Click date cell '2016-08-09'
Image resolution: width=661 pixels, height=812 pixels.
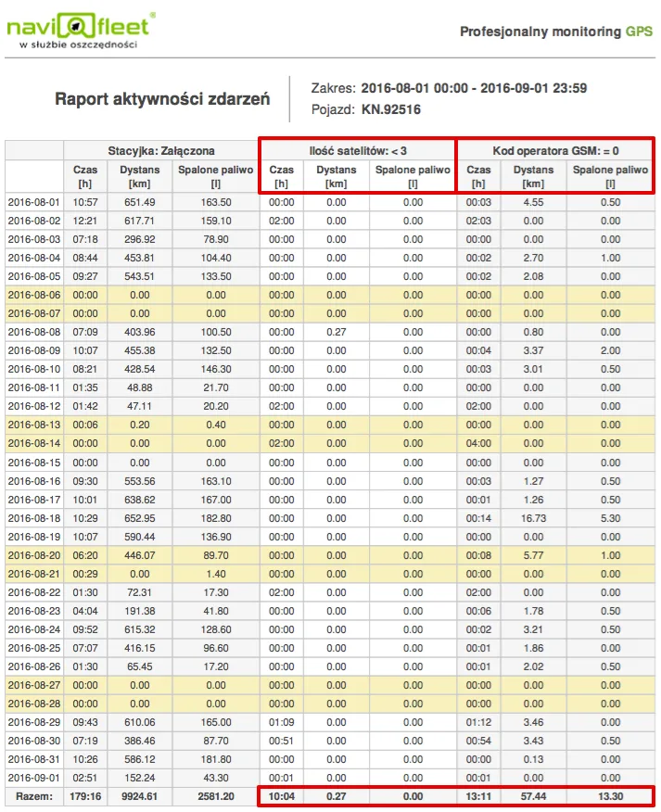tap(33, 351)
